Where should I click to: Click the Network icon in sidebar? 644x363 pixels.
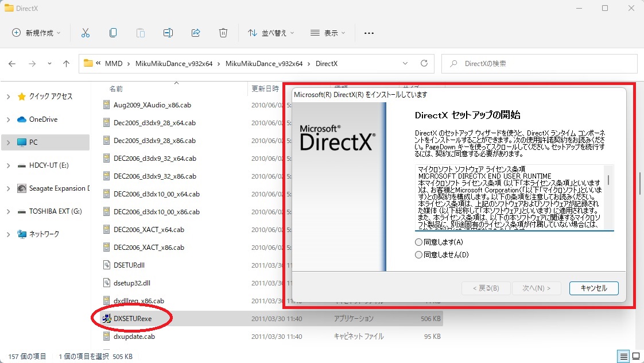(21, 234)
